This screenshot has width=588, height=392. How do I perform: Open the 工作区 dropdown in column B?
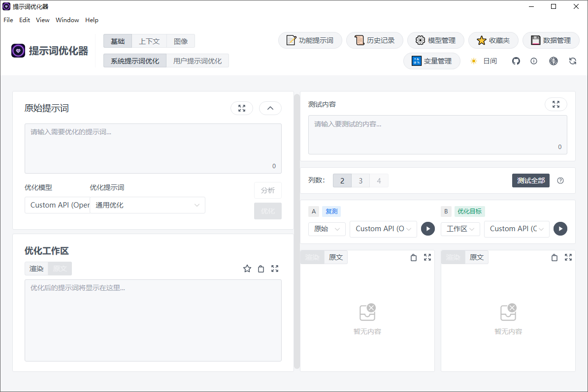coord(460,229)
